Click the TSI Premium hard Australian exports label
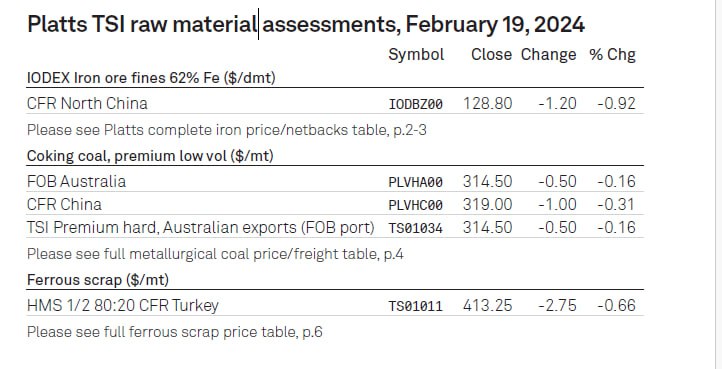722x369 pixels. tap(201, 228)
